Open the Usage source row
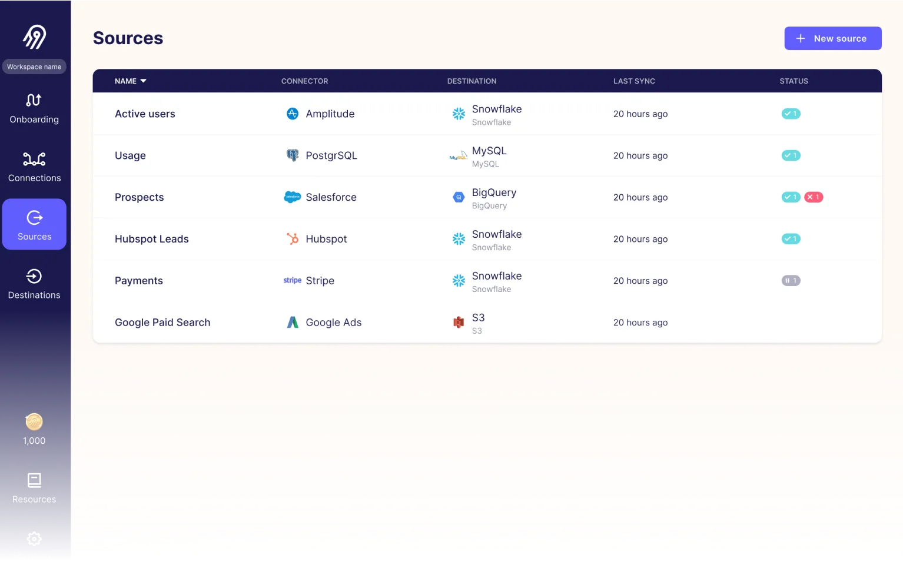The height and width of the screenshot is (588, 903). 487,155
